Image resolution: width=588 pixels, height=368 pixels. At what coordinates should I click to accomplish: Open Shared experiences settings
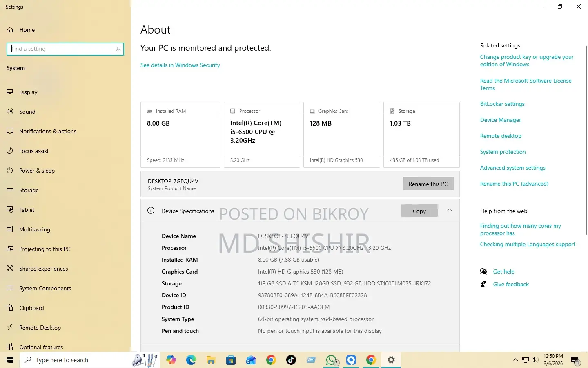tap(38, 269)
